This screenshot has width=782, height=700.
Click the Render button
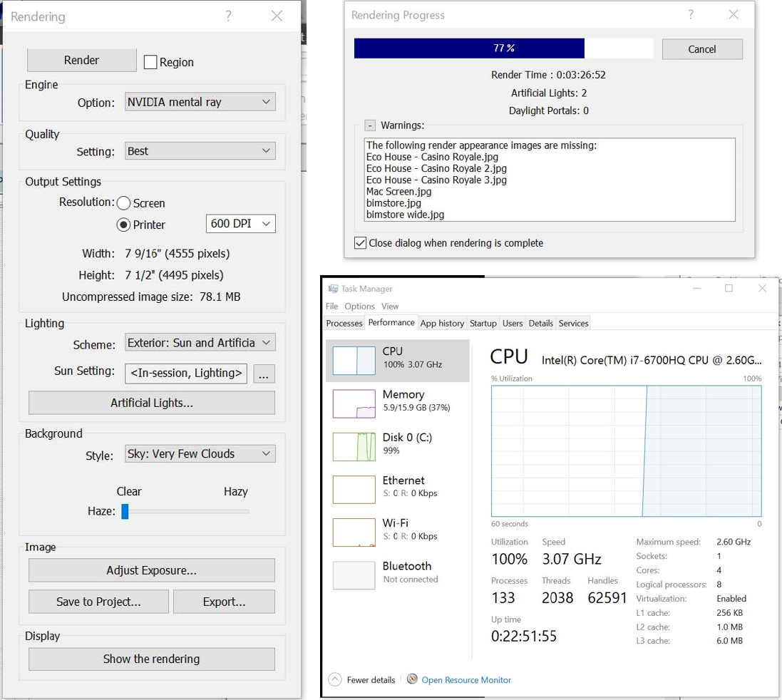(x=81, y=61)
